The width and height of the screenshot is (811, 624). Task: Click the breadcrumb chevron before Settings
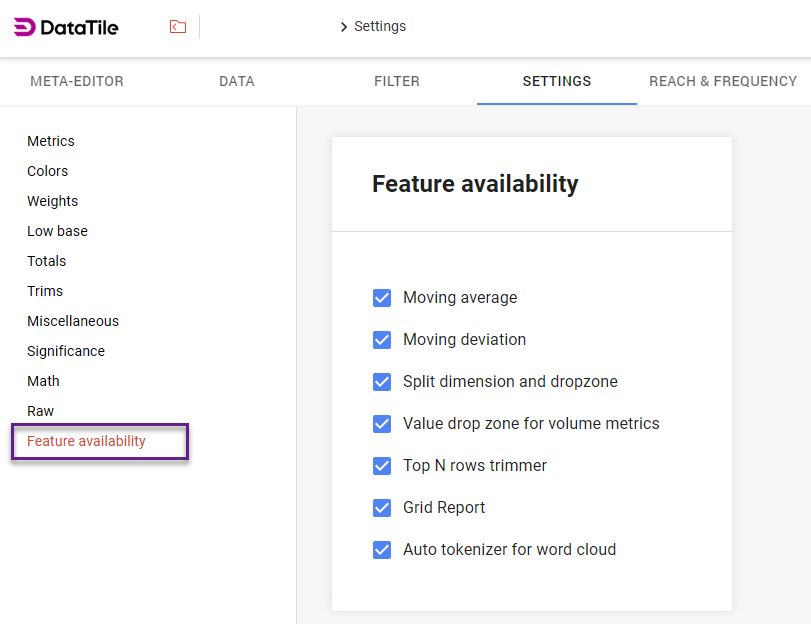[344, 27]
